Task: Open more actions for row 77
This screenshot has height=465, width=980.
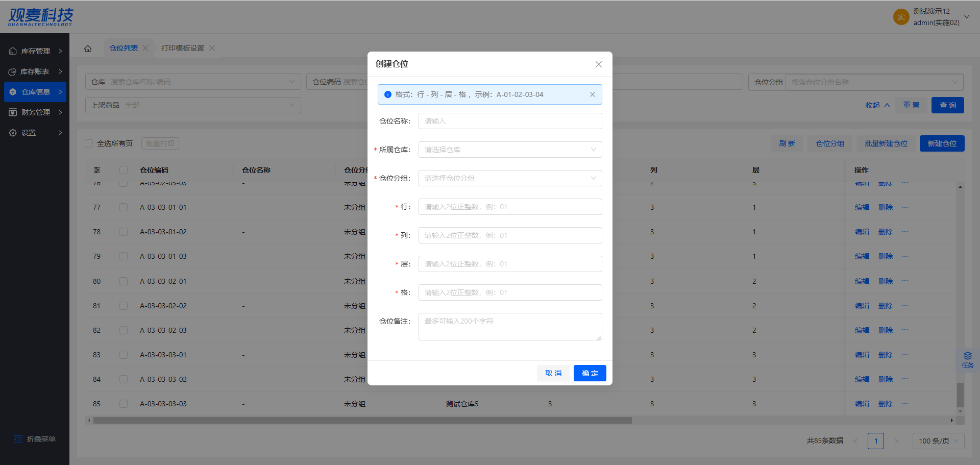Action: 905,207
